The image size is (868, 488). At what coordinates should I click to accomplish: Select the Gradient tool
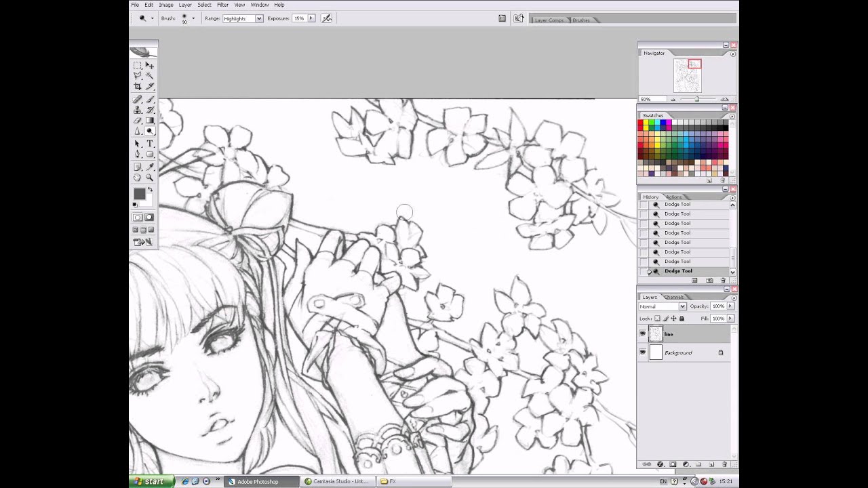coord(150,121)
